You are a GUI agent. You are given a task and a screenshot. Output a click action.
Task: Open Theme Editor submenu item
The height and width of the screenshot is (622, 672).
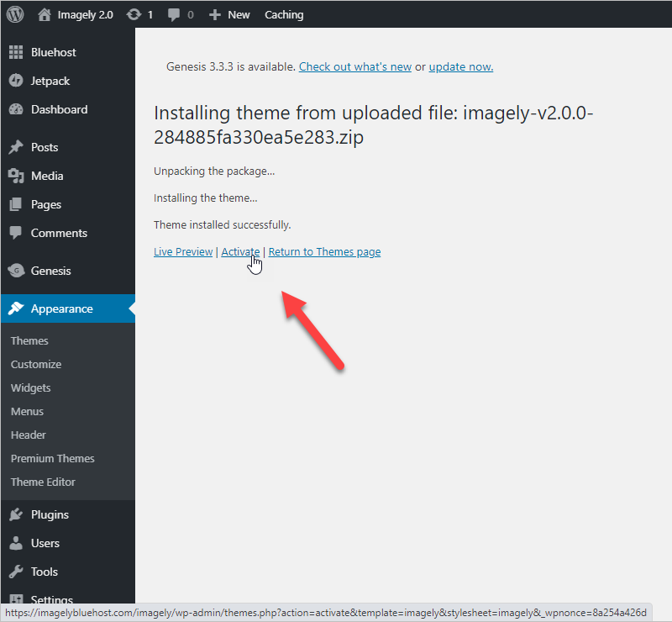[x=43, y=482]
